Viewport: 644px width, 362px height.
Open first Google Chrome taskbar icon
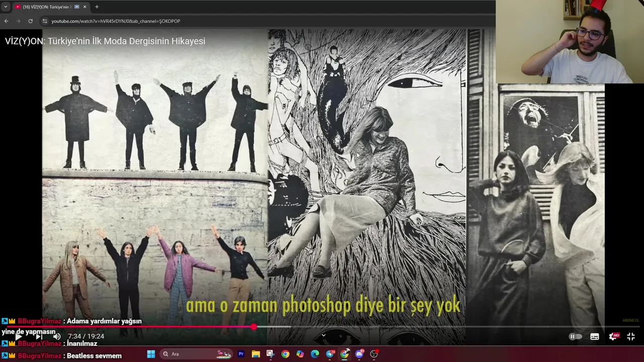[285, 354]
